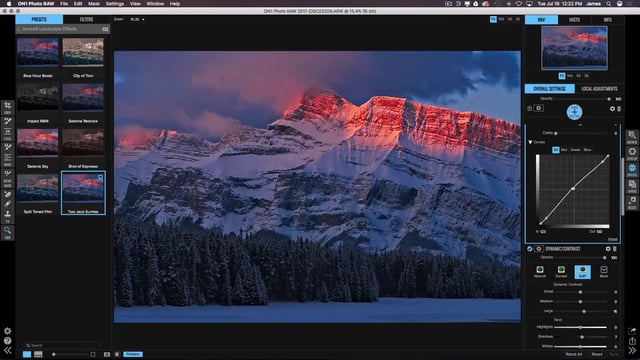Toggle Dynamic Contrast filter enabled checkmark
Viewport: 640px width, 360px height.
click(x=530, y=249)
